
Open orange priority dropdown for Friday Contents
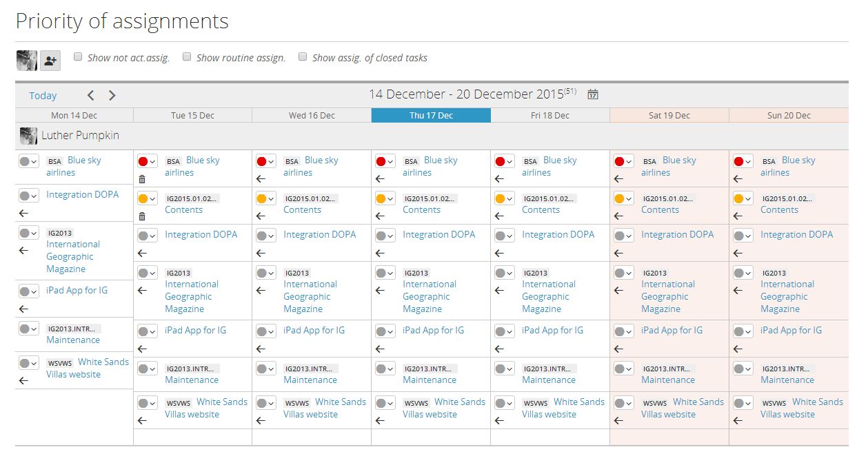[x=504, y=199]
